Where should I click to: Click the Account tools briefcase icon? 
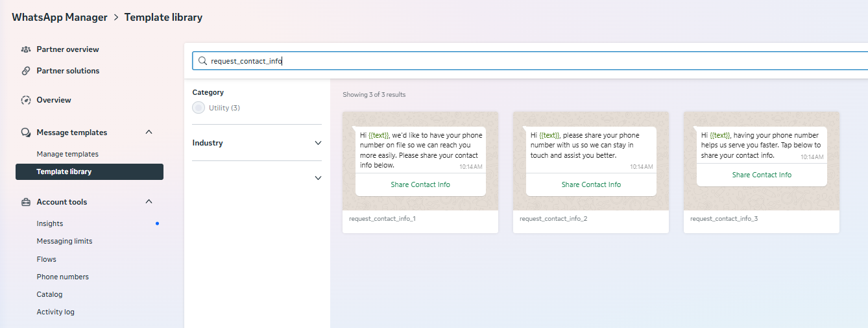pyautogui.click(x=26, y=202)
